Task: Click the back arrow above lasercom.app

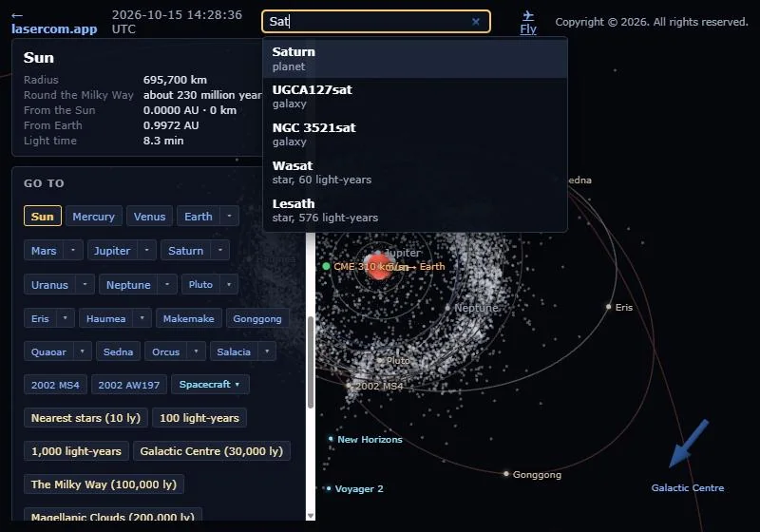Action: [17, 15]
